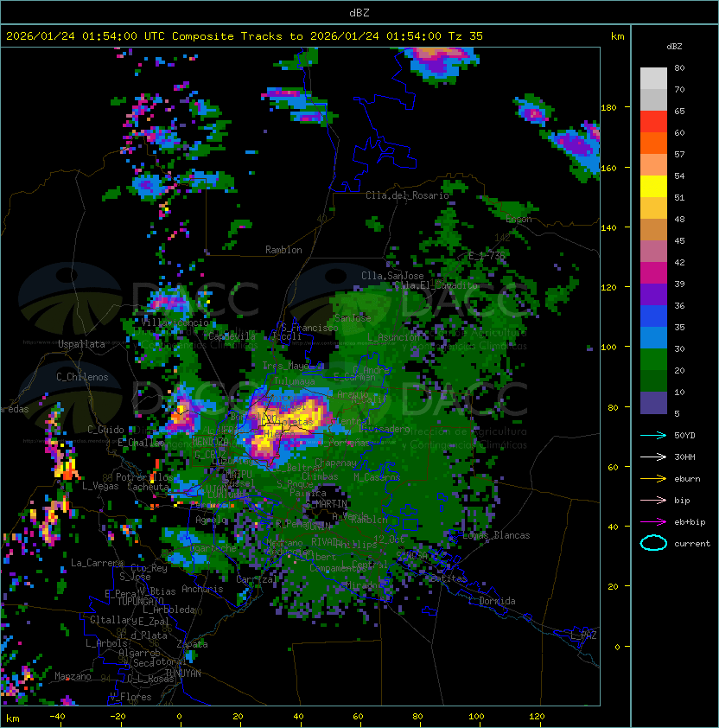
Task: Click the 'Encon' map label
Action: (519, 219)
